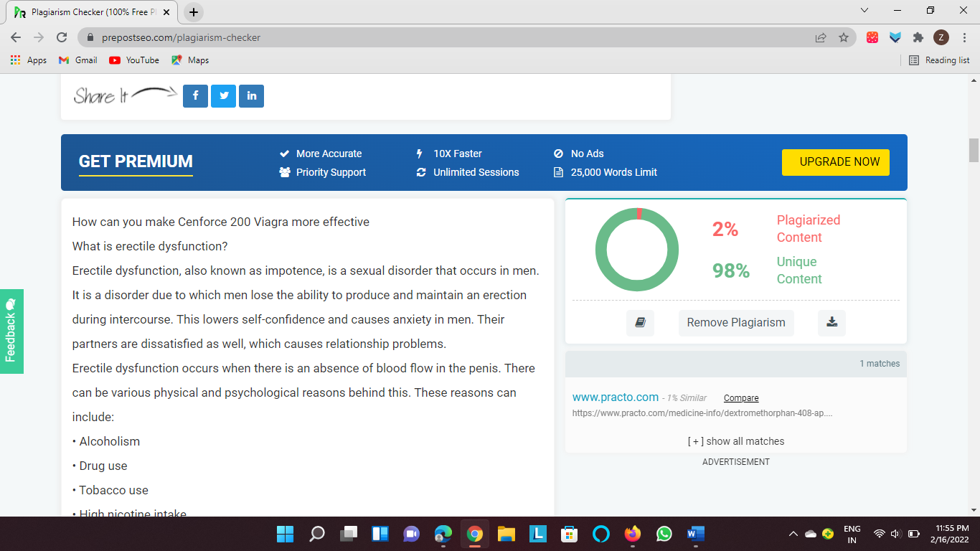Launch Microsoft Edge from the taskbar
Viewport: 980px width, 551px height.
[443, 534]
